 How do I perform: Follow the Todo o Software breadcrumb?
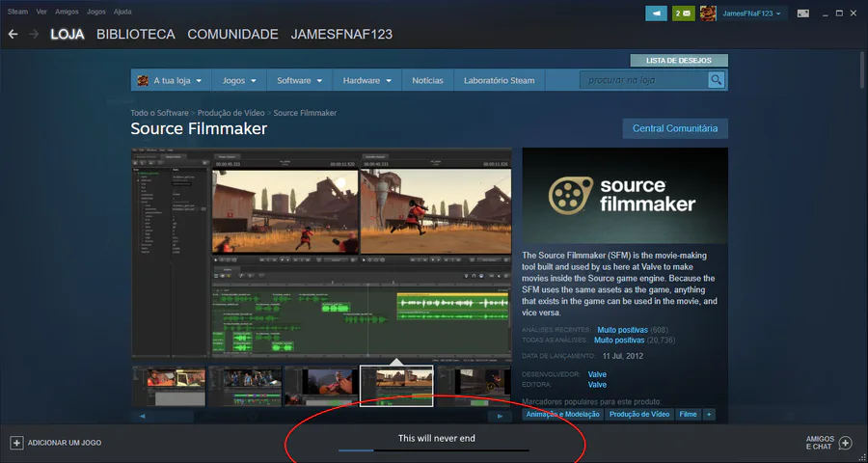159,113
